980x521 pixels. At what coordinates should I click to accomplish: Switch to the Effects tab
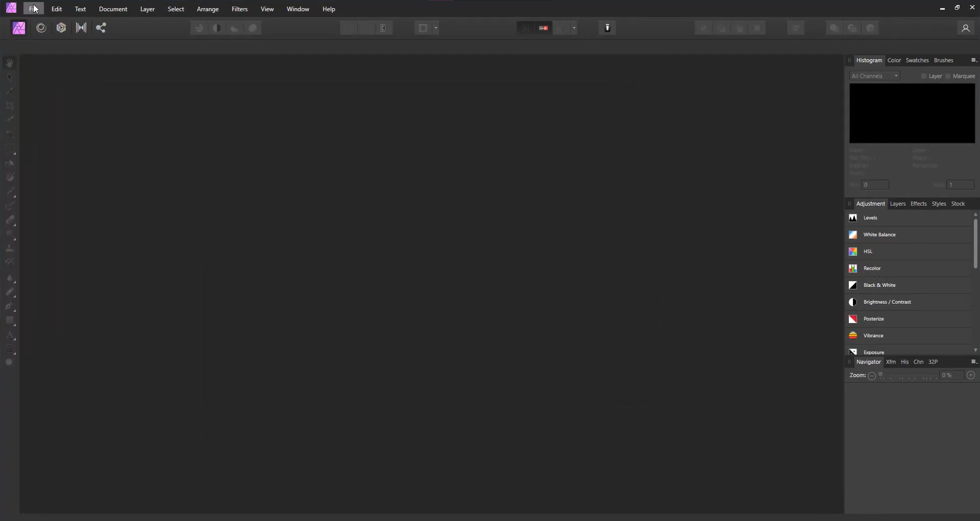(919, 204)
